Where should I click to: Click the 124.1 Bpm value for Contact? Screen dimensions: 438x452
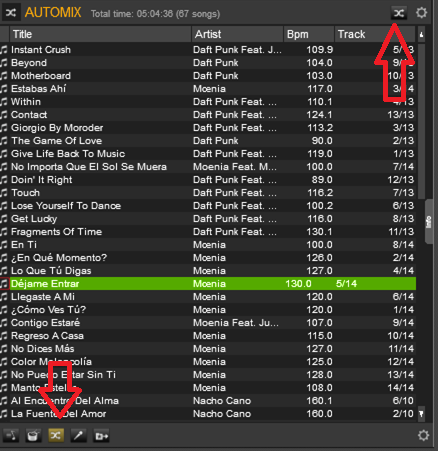point(319,115)
